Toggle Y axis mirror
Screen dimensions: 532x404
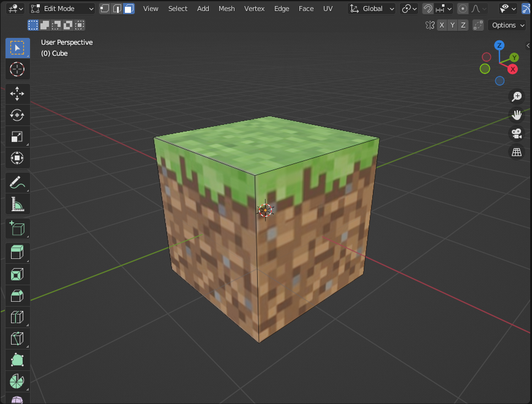click(452, 25)
